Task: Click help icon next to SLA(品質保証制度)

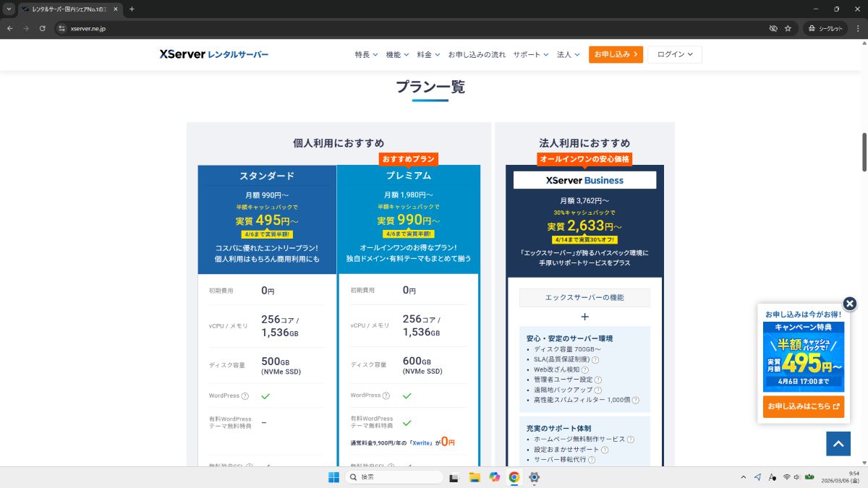Action: (x=595, y=359)
